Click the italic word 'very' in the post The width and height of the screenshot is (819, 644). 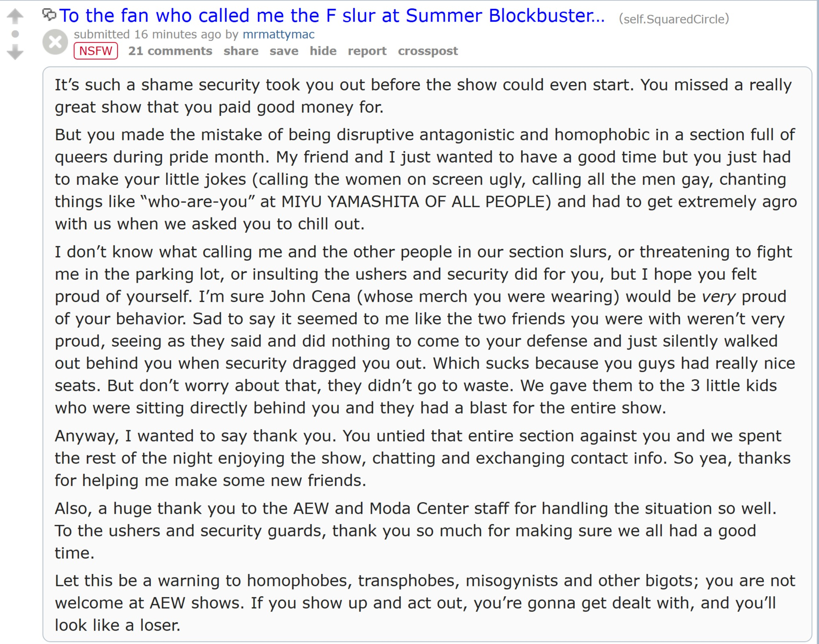(x=718, y=297)
